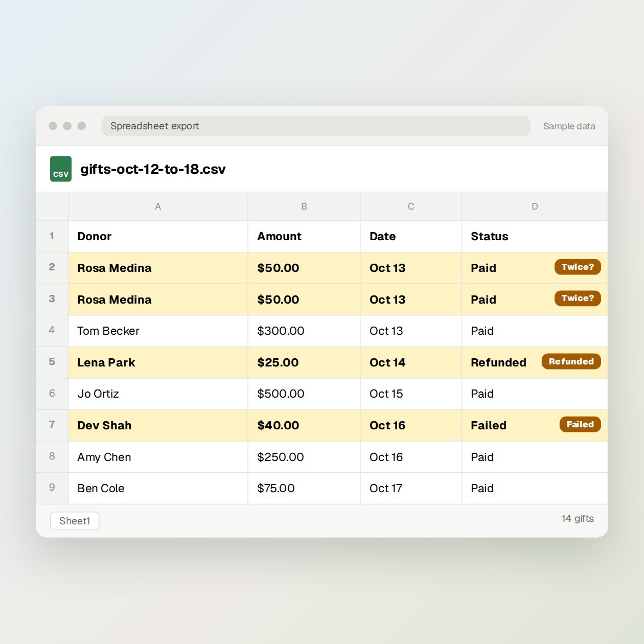Select Paid status in Ben Cole row
The width and height of the screenshot is (644, 644).
point(535,488)
